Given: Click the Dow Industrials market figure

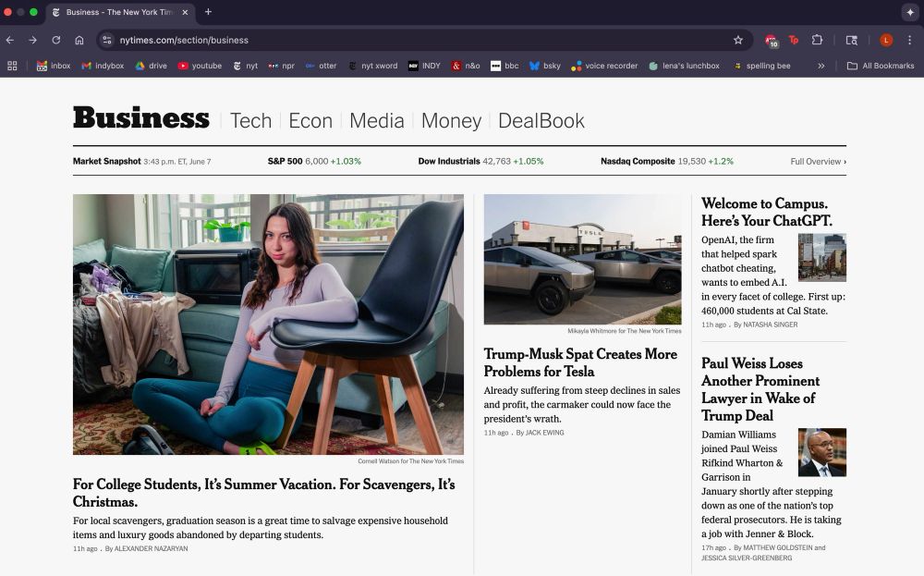Looking at the screenshot, I should (x=480, y=161).
